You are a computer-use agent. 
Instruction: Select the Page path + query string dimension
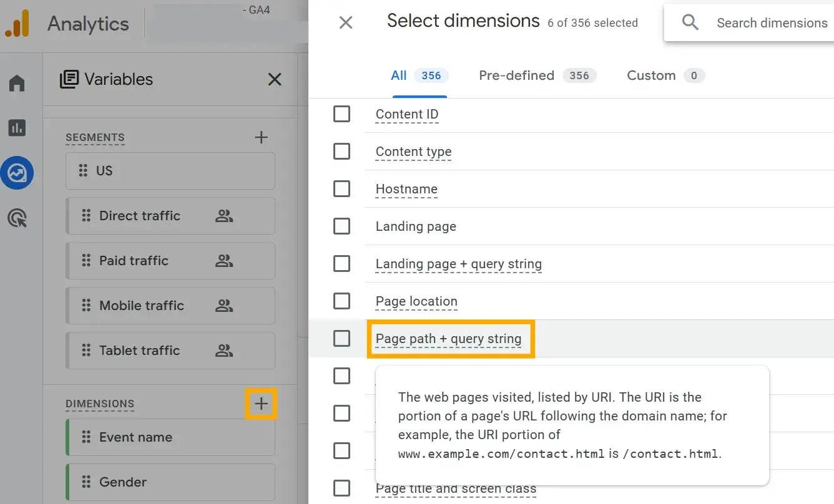(448, 339)
